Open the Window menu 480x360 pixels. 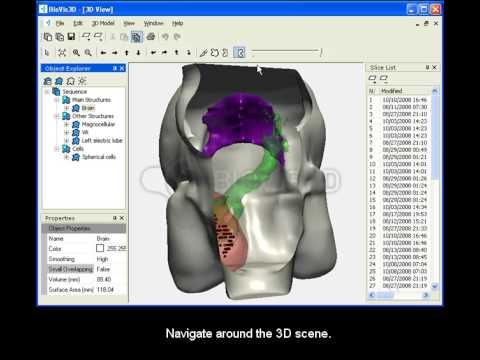(154, 23)
